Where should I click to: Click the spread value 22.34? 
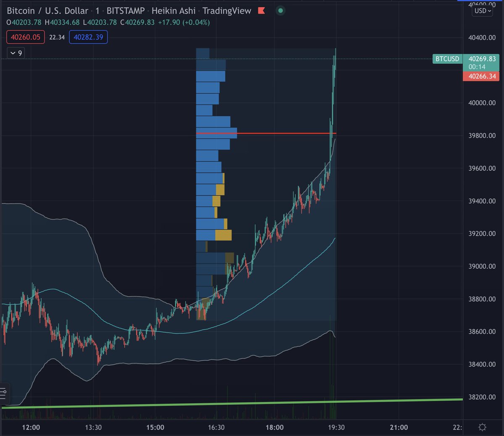click(x=57, y=37)
